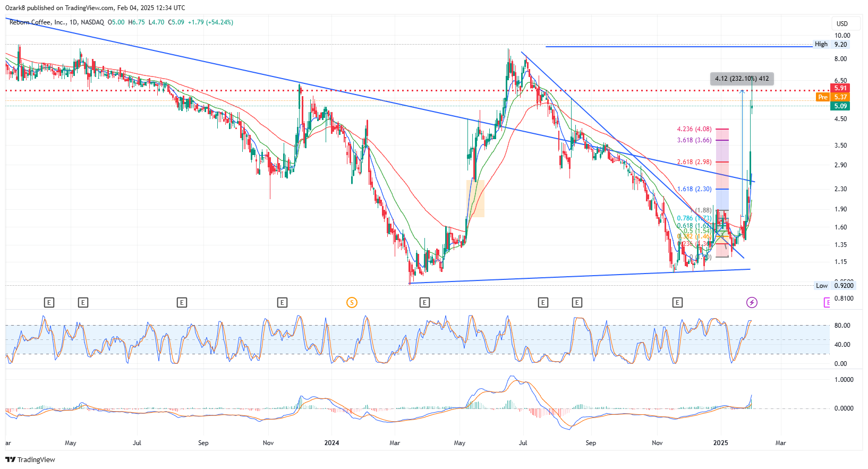Screen dimensions: 868x469
Task: Select the 4.236 (4.08) Fibonacci level label
Action: click(x=694, y=129)
